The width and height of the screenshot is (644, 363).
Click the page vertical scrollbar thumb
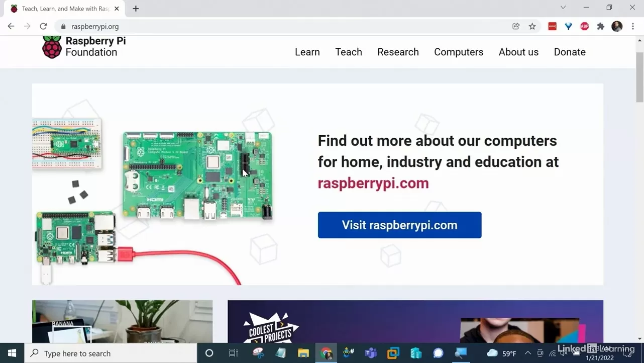[639, 77]
